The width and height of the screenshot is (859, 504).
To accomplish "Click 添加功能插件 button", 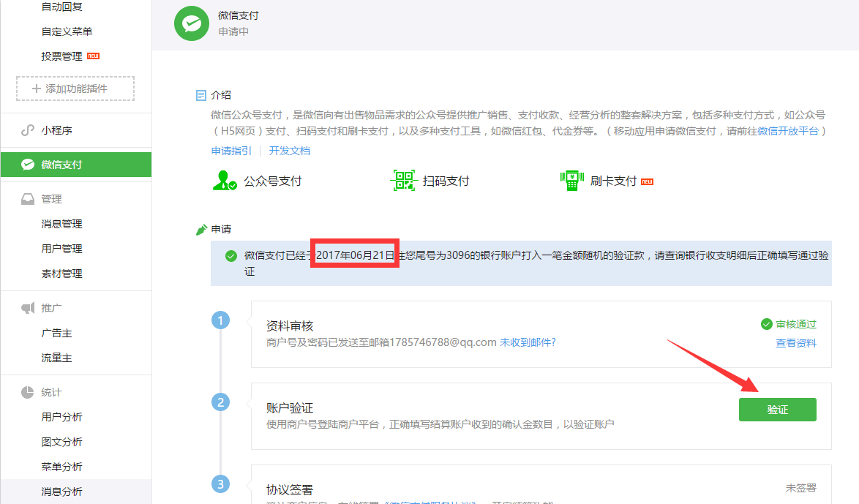I will pos(75,89).
